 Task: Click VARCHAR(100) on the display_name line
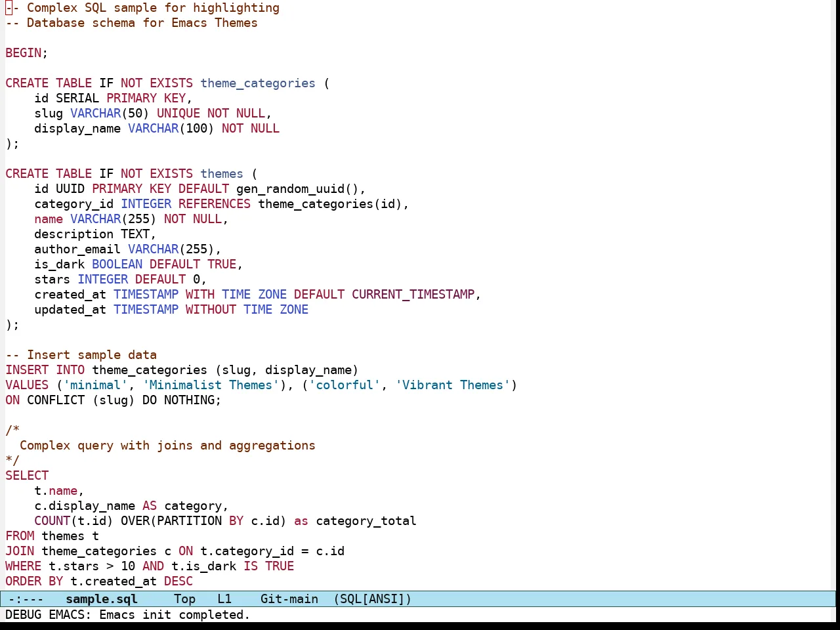point(171,129)
